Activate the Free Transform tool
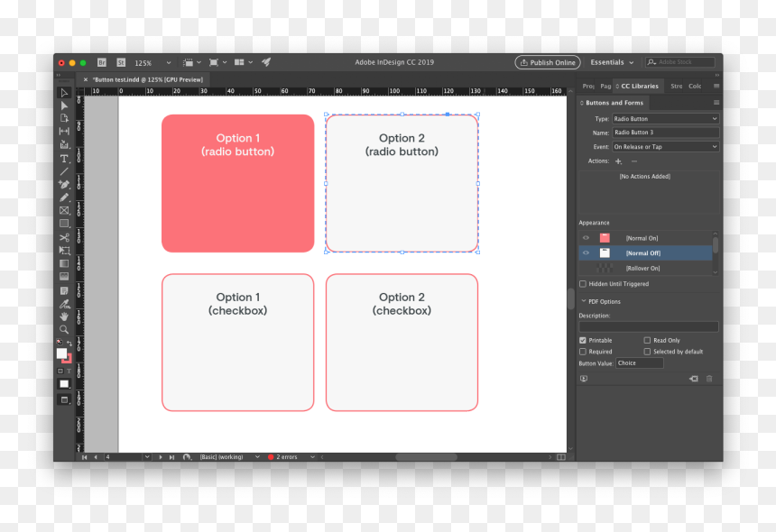The width and height of the screenshot is (776, 532). (64, 250)
